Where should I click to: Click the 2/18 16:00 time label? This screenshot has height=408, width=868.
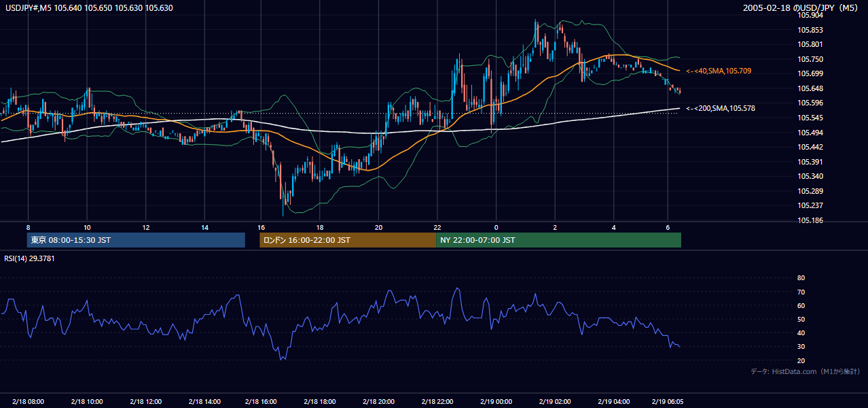coord(261,401)
